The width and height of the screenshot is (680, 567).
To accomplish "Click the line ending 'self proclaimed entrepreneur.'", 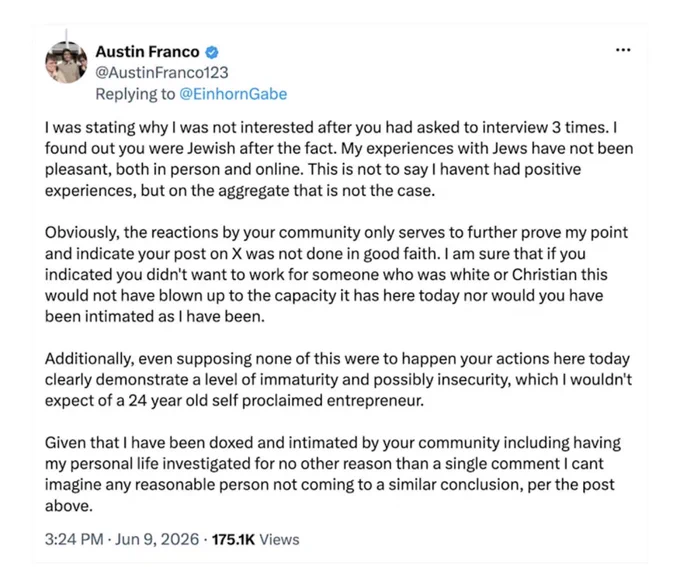I will click(234, 400).
